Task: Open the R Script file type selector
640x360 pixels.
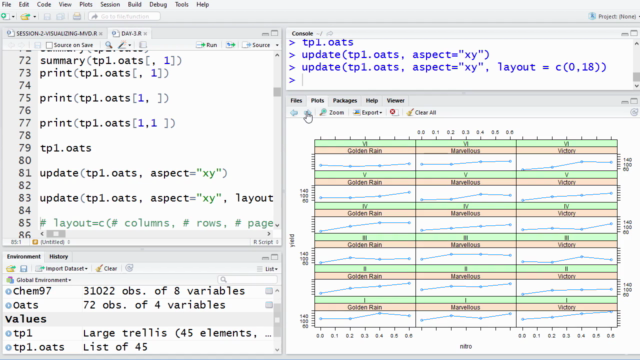Action: coord(266,242)
